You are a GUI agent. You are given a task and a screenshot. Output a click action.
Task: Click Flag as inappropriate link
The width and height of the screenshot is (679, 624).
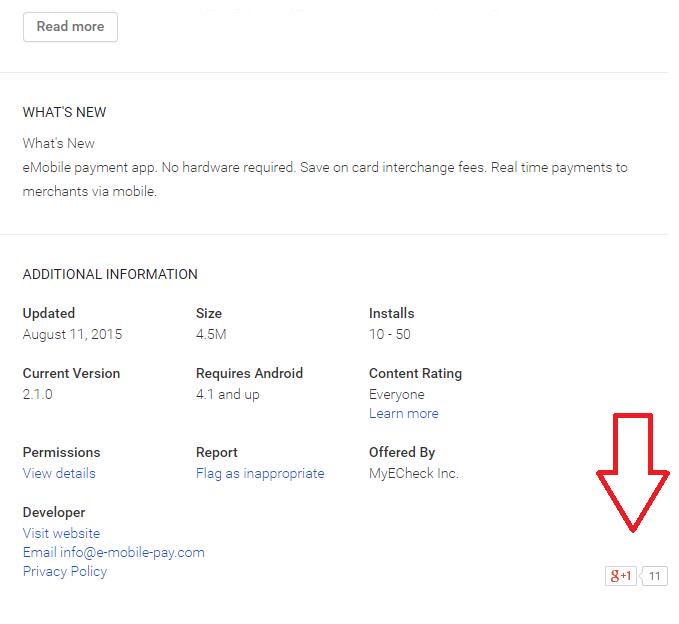pyautogui.click(x=260, y=473)
